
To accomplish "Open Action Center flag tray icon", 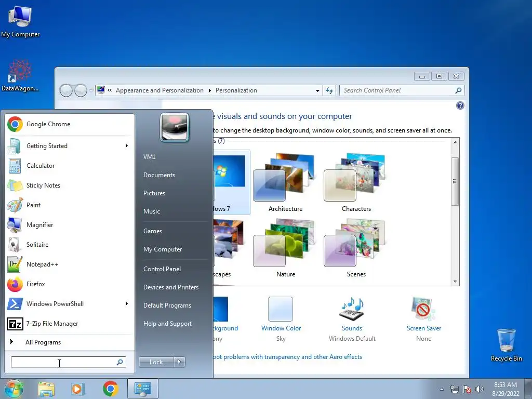I will 467,389.
